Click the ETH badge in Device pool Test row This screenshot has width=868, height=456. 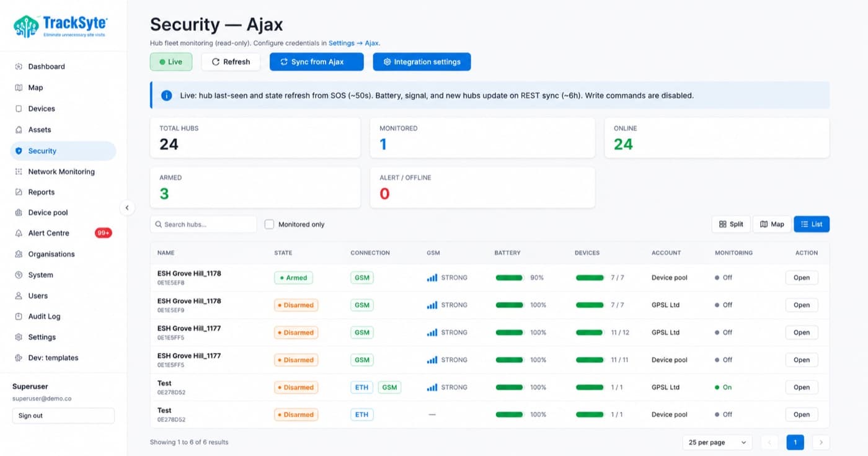pos(362,414)
